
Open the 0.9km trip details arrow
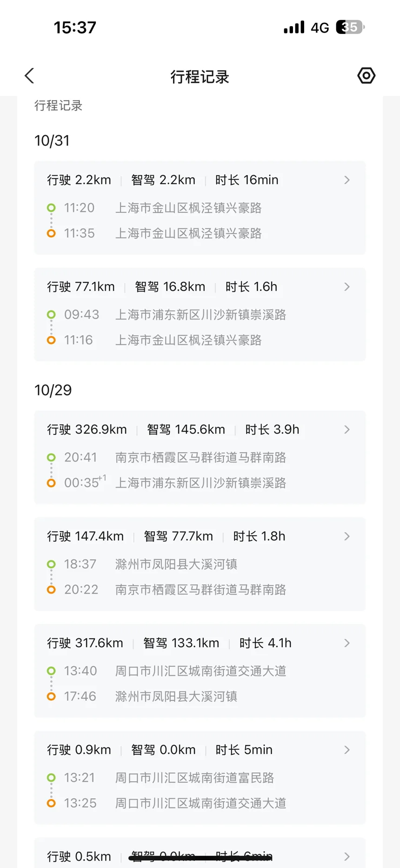347,750
